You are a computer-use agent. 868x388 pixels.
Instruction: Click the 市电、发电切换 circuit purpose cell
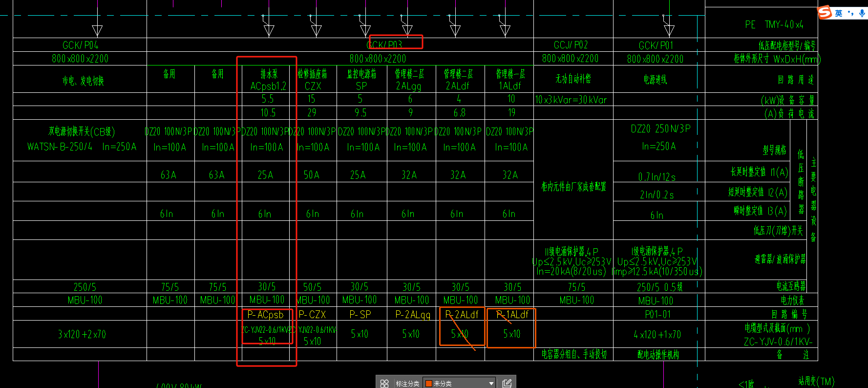click(x=83, y=81)
